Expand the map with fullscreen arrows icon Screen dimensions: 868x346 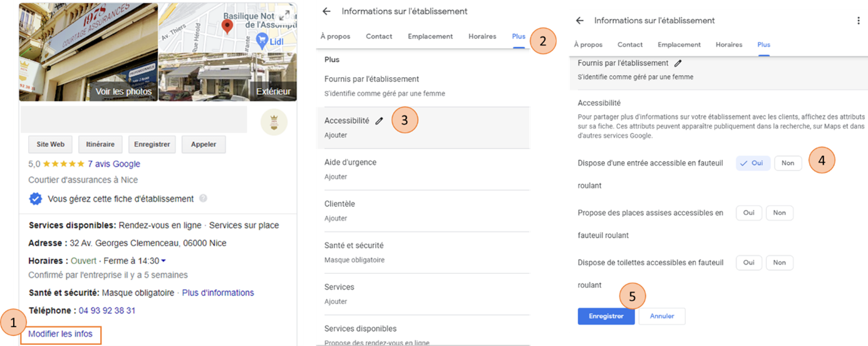click(284, 15)
